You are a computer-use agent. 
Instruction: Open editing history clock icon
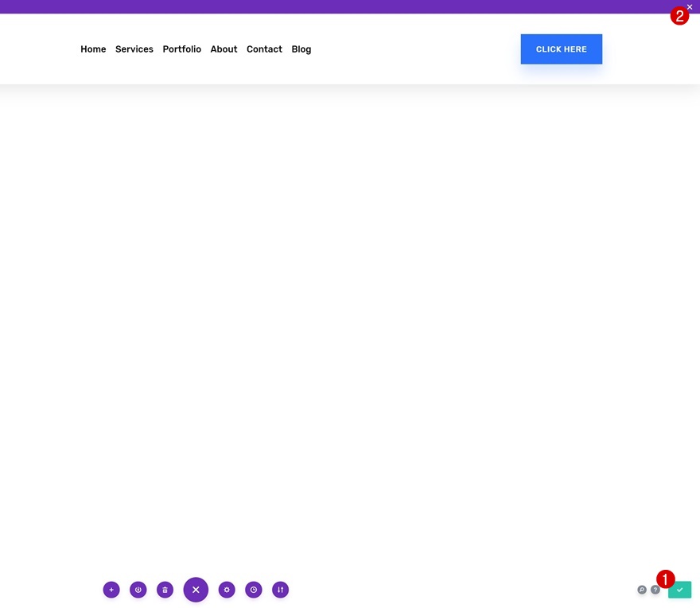tap(254, 590)
